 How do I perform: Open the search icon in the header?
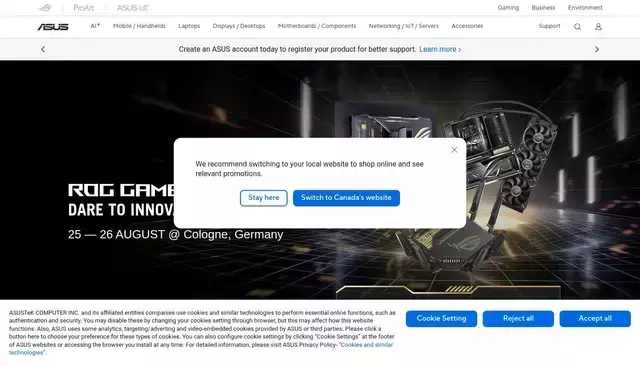click(x=577, y=27)
